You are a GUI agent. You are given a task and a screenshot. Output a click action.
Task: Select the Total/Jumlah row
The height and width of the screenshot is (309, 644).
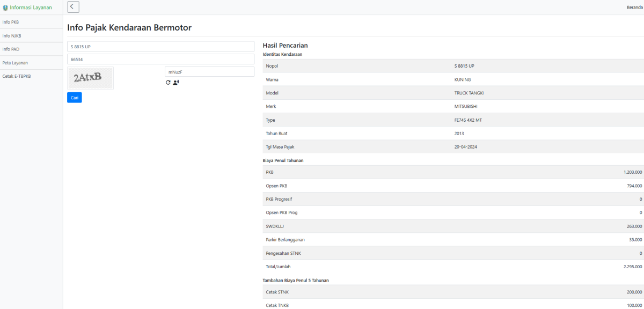[453, 266]
